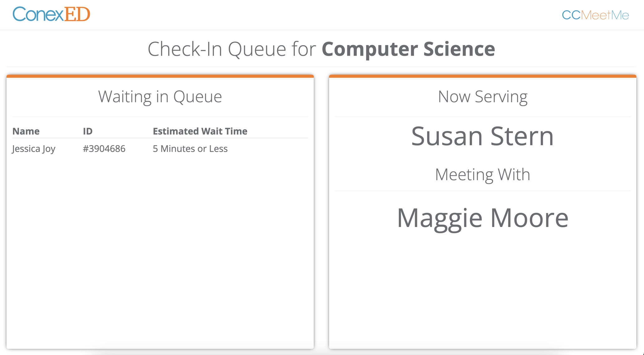The height and width of the screenshot is (355, 644).
Task: Select the name 'Maggie Moore'
Action: coord(482,218)
